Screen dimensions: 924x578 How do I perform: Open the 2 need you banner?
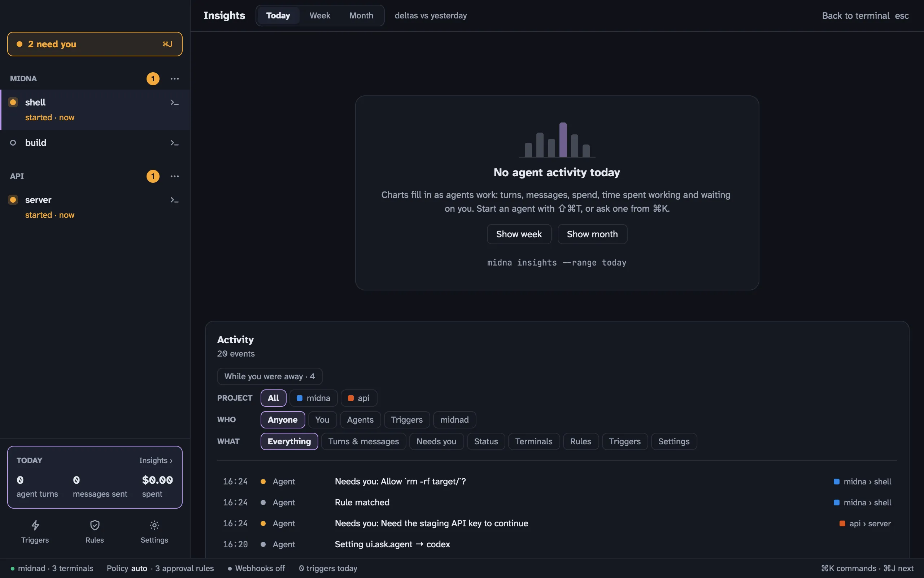point(95,44)
